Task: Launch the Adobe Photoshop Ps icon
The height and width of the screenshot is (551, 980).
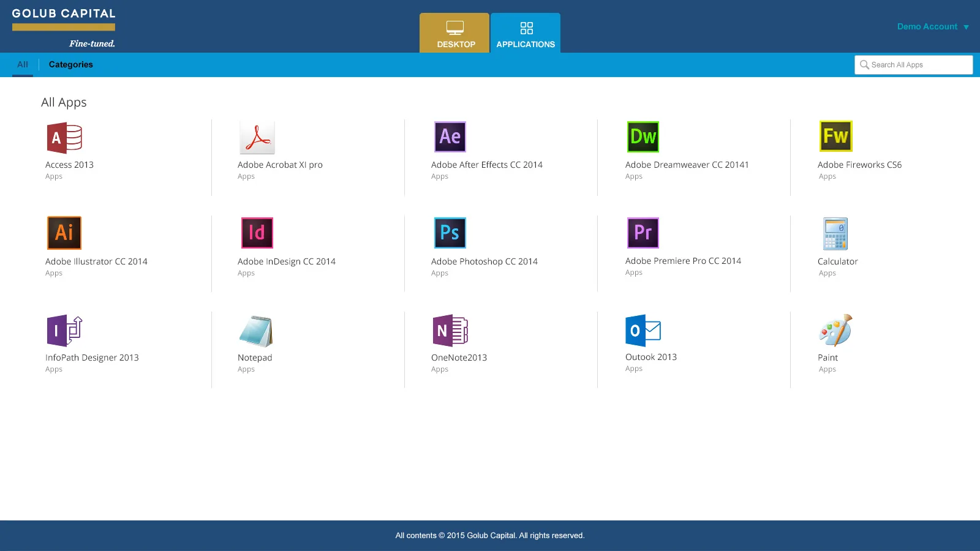Action: (450, 233)
